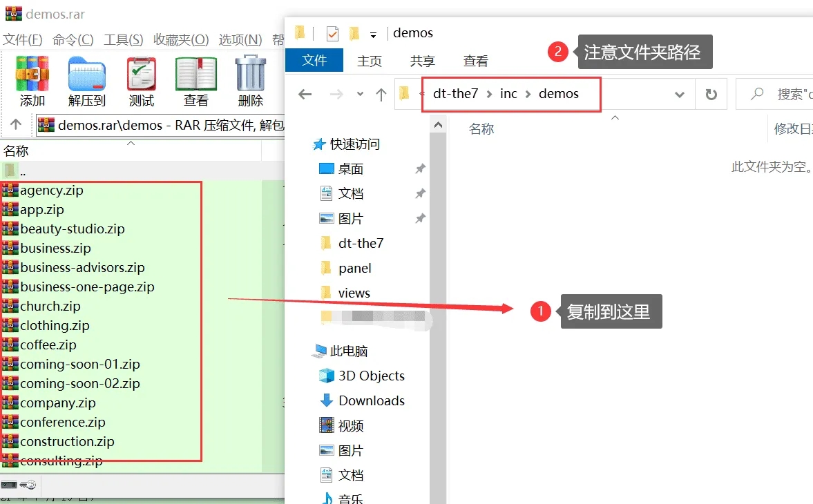This screenshot has height=504, width=813.
Task: Click the Explorer search box
Action: [x=774, y=95]
